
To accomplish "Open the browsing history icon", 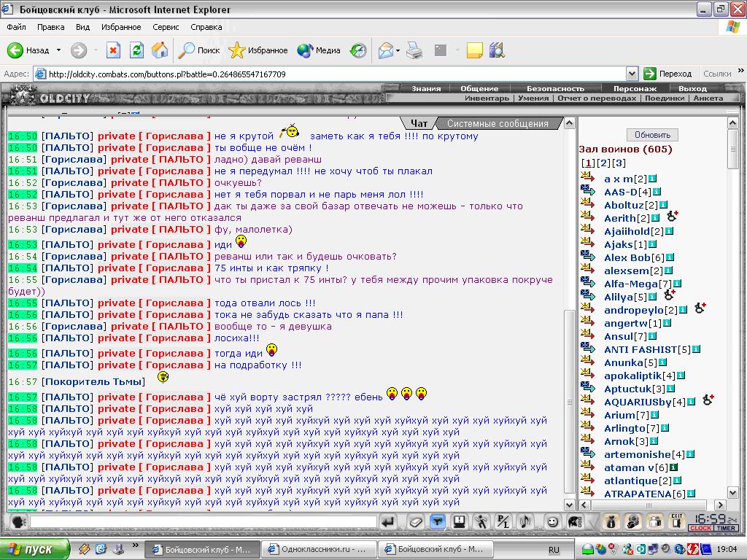I will point(358,50).
